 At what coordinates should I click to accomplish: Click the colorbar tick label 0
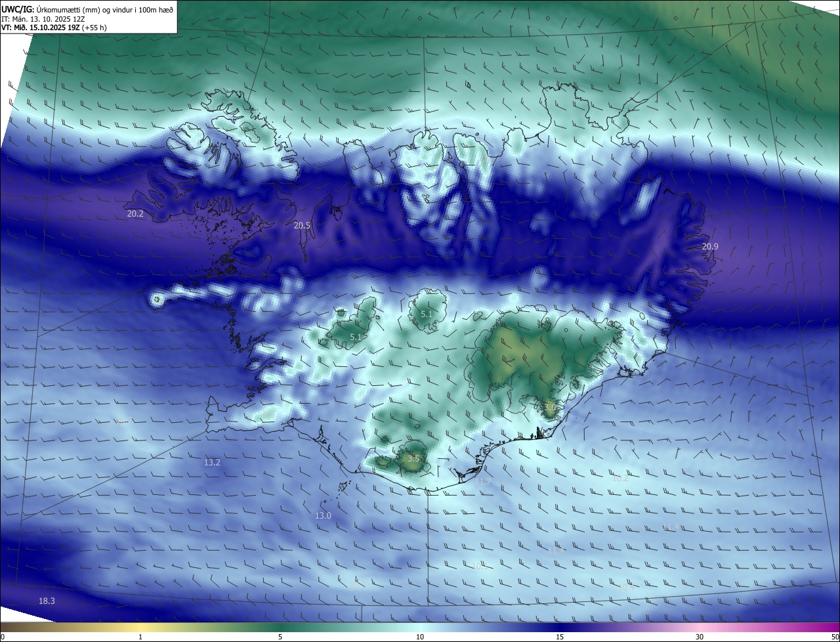(3, 637)
